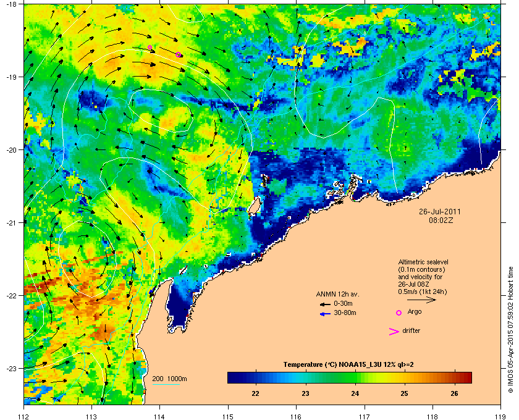Click the longitude axis label 116
The width and height of the screenshot is (519, 420).
click(296, 416)
